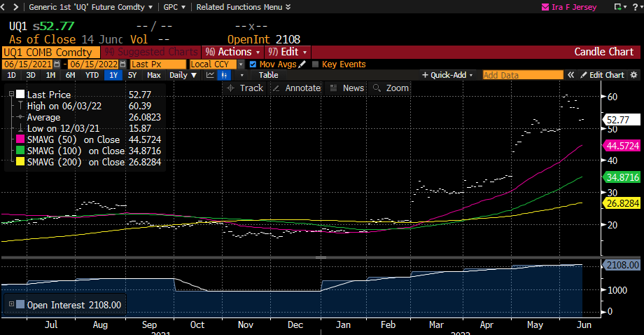Collapse the Last Price legend tree
Image resolution: width=644 pixels, height=335 pixels.
(x=11, y=95)
